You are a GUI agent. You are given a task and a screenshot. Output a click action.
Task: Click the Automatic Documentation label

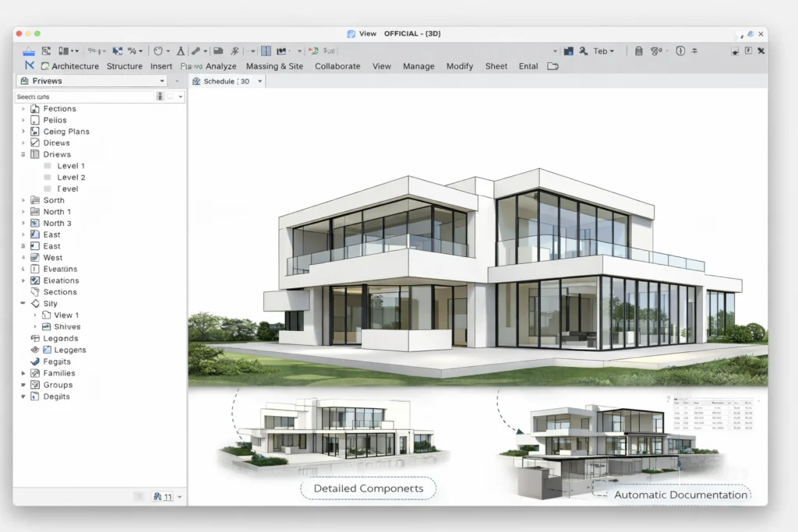(680, 495)
